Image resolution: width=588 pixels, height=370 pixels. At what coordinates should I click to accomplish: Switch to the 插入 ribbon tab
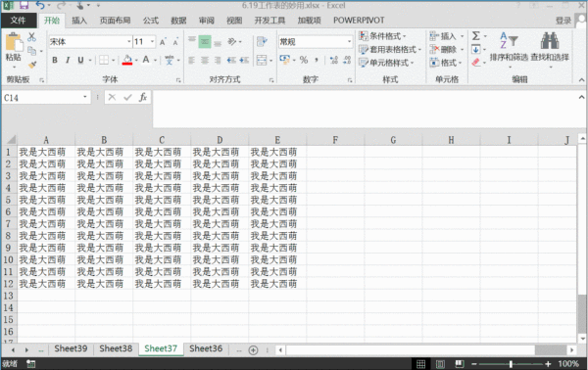pos(79,21)
